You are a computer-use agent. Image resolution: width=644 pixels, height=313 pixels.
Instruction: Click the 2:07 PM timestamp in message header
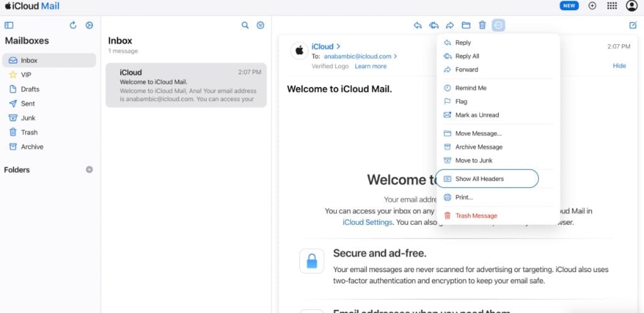point(619,47)
